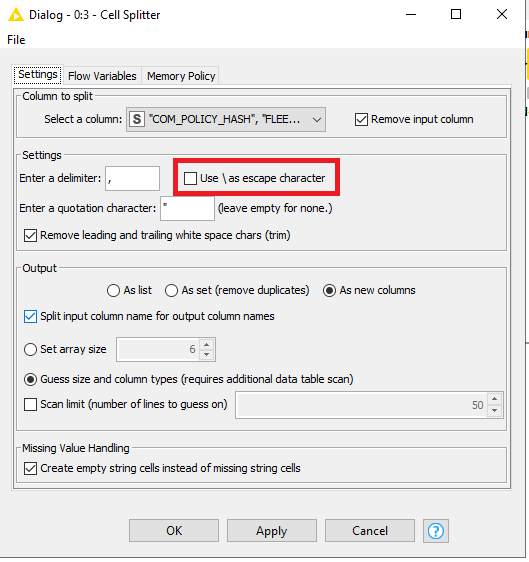Decrease array size with down stepper arrow
Viewport: 529px width, 562px height.
(206, 354)
